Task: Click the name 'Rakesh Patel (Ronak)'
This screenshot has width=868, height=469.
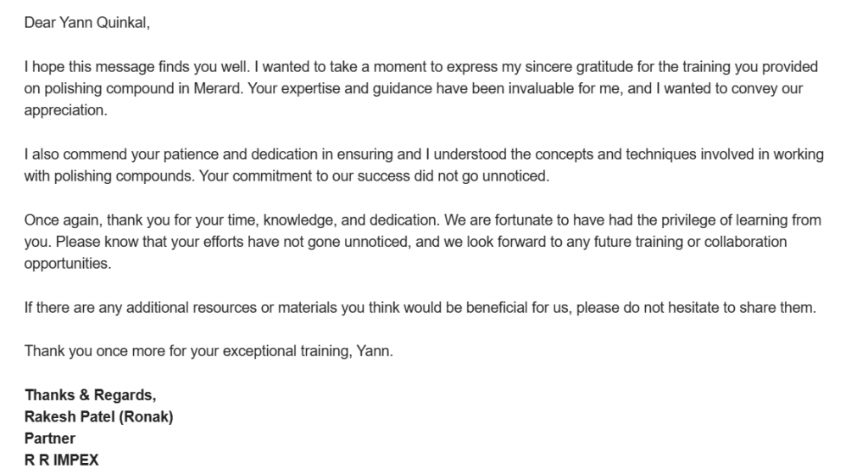Action: click(98, 416)
